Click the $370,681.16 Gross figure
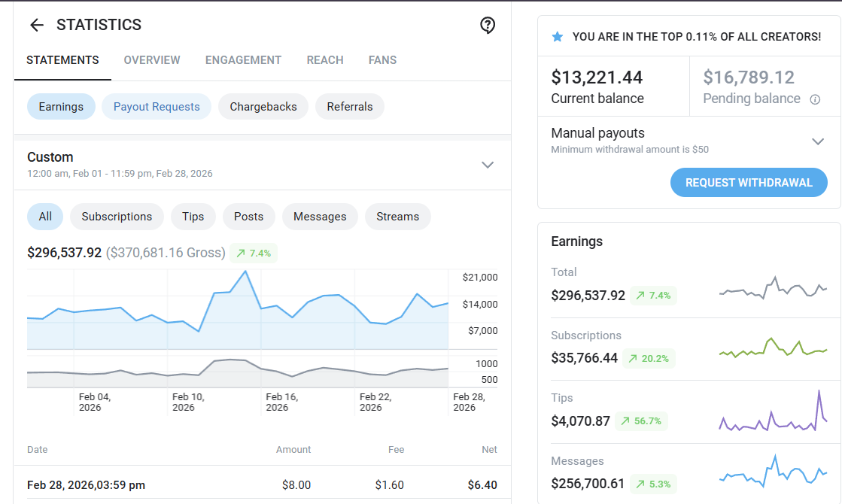The height and width of the screenshot is (504, 842). pyautogui.click(x=166, y=253)
